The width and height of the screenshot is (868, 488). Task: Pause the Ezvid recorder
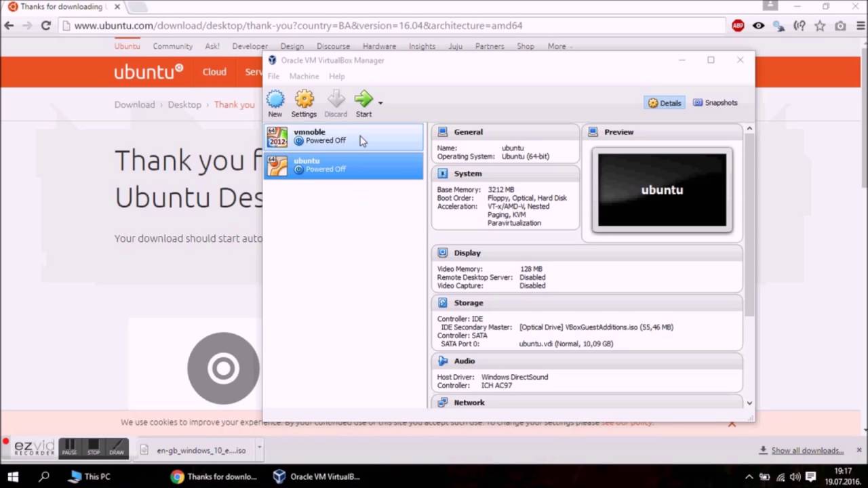coord(69,448)
